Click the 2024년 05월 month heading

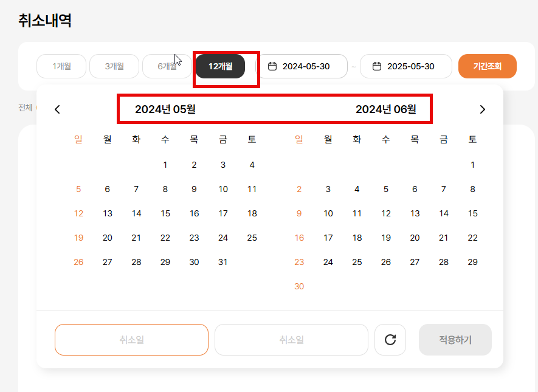[165, 109]
